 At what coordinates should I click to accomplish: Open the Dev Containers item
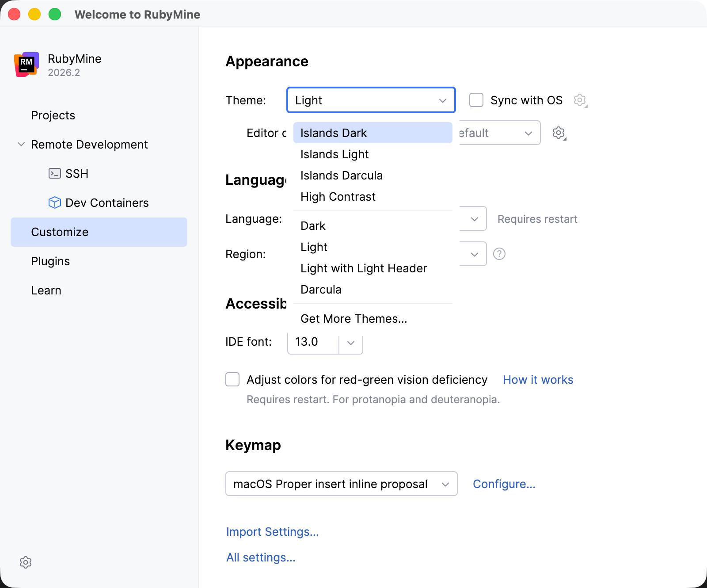tap(99, 202)
